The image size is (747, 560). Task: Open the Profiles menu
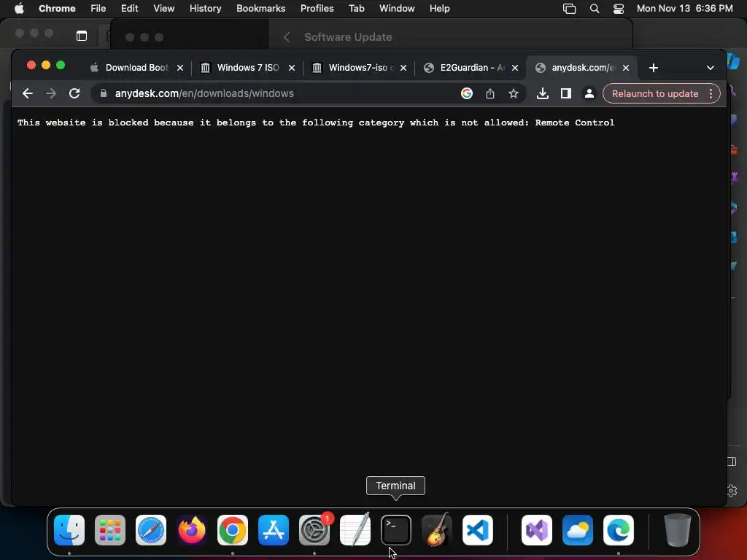pos(317,9)
